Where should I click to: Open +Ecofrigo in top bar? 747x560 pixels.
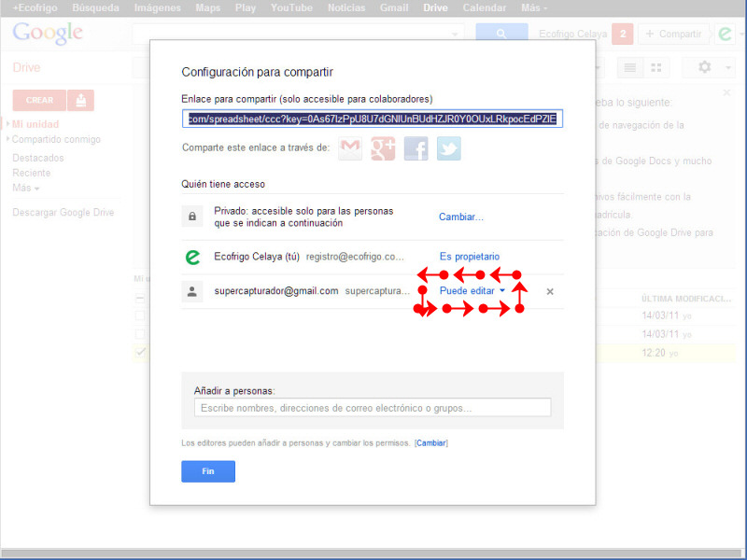35,8
